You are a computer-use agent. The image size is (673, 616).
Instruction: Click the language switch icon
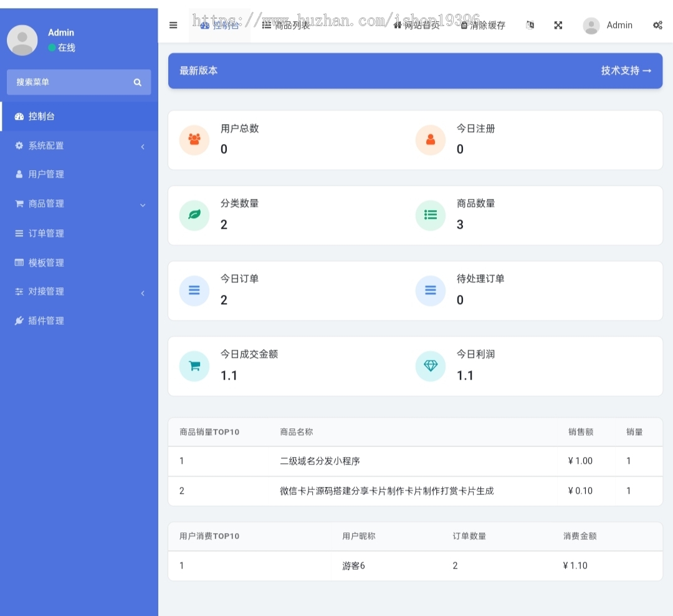click(530, 26)
